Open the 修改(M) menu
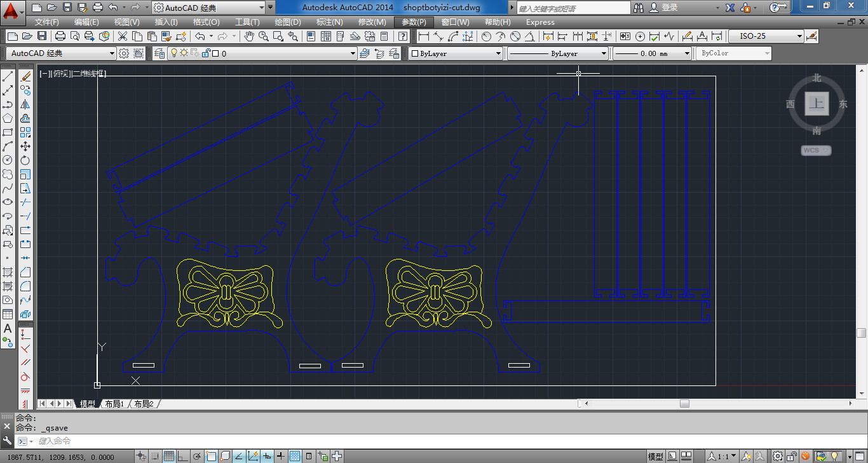The image size is (868, 463). [x=372, y=22]
